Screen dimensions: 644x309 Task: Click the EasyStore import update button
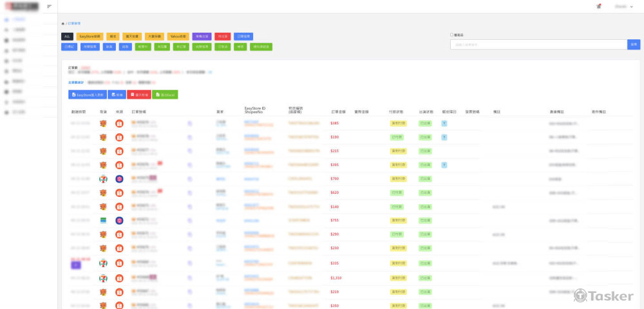click(88, 95)
